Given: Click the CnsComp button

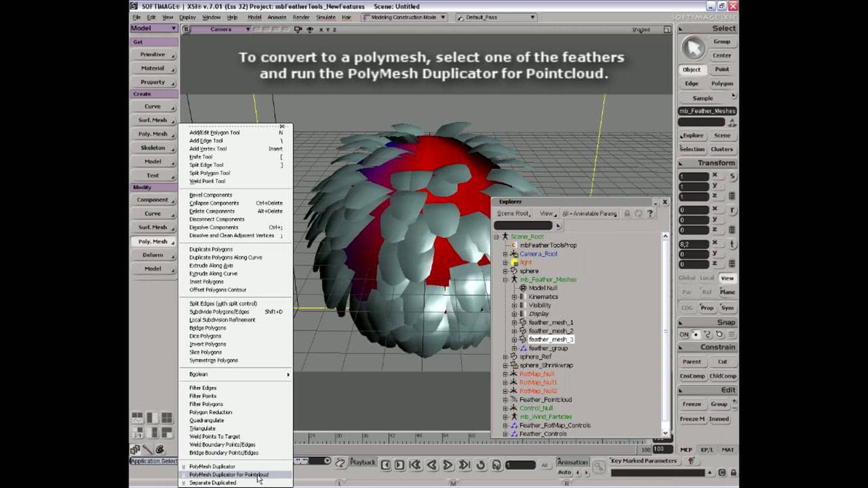Looking at the screenshot, I should point(692,376).
